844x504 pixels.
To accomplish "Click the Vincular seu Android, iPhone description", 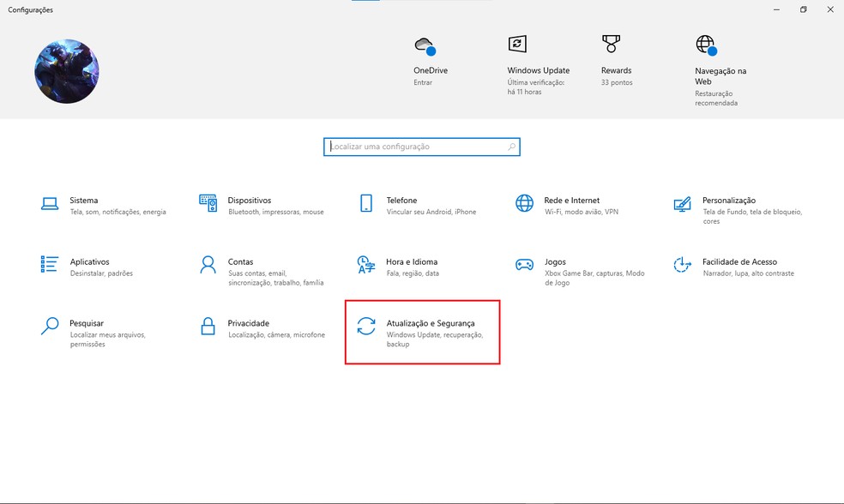I will tap(431, 212).
